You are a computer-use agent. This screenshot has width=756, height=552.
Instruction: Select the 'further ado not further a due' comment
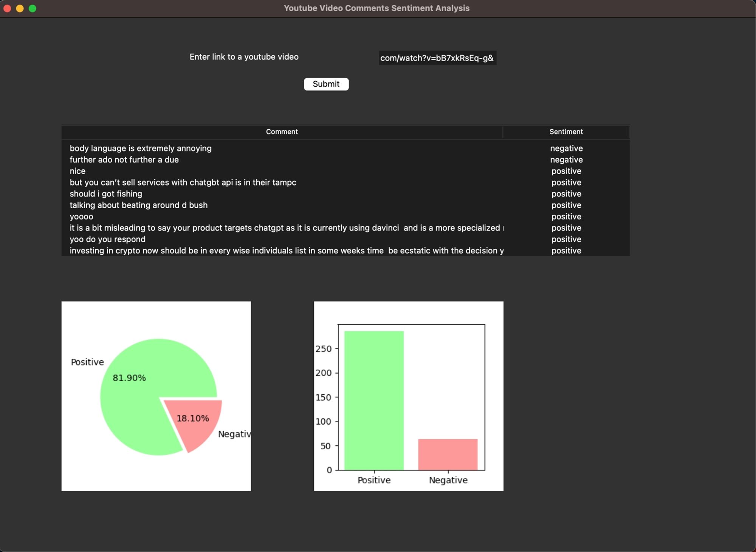pyautogui.click(x=124, y=160)
